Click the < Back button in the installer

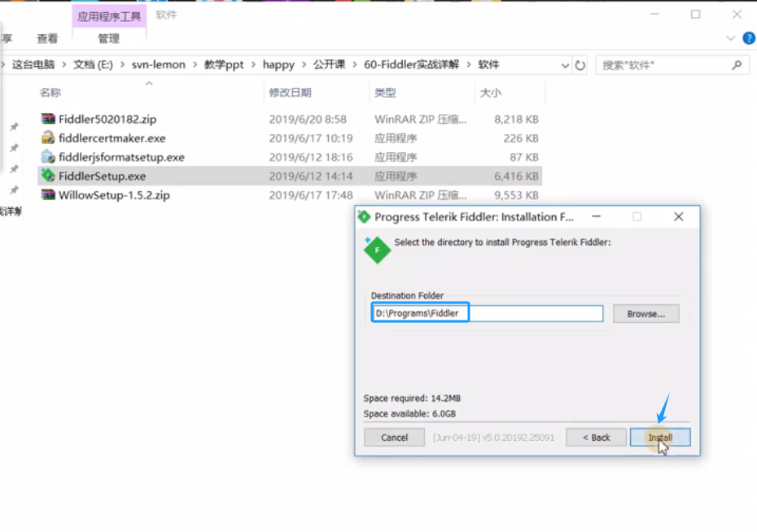[x=596, y=438]
